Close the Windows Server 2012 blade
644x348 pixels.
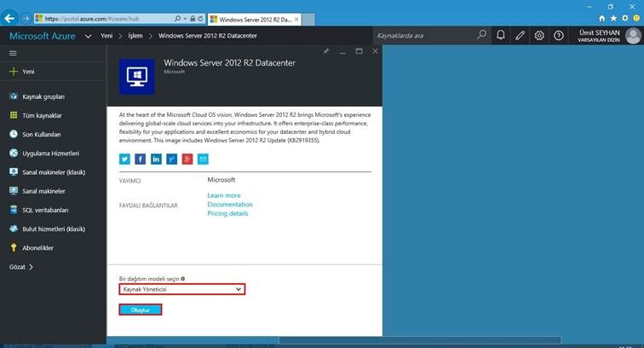pyautogui.click(x=375, y=51)
